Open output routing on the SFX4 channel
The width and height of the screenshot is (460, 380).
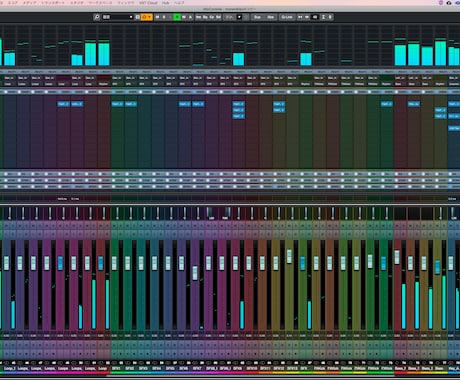click(157, 84)
